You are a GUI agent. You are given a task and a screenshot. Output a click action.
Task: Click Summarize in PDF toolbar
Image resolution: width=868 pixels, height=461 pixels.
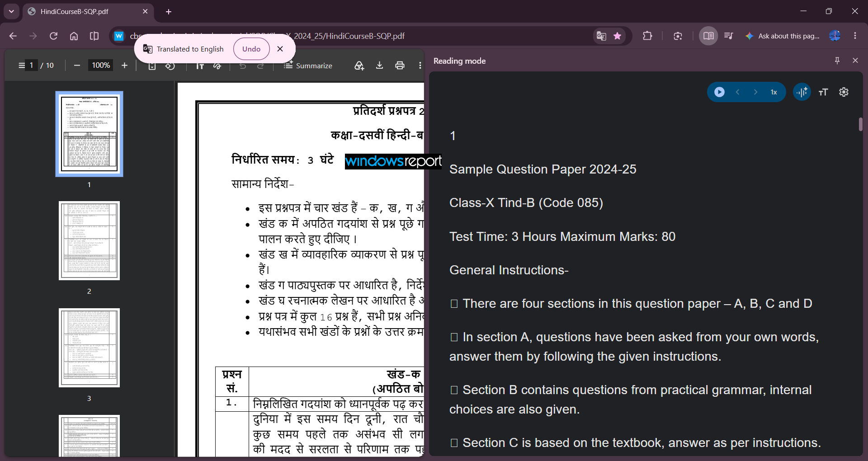click(308, 66)
